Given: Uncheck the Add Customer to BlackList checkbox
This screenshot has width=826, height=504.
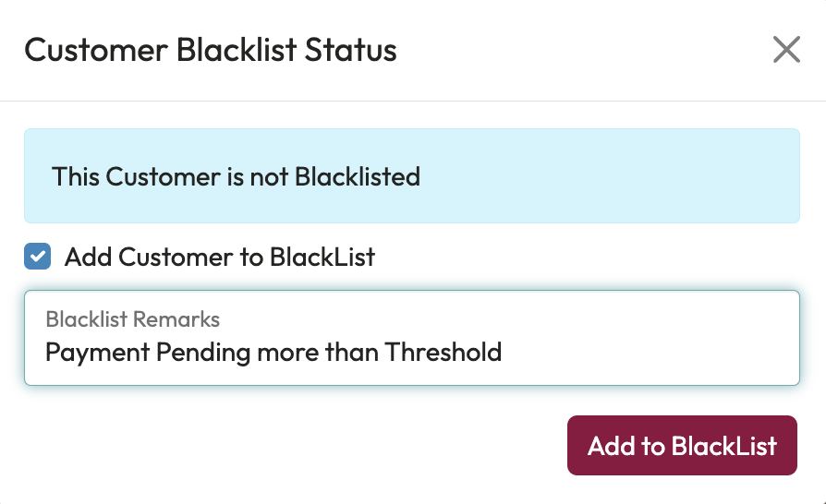Looking at the screenshot, I should click(x=38, y=258).
